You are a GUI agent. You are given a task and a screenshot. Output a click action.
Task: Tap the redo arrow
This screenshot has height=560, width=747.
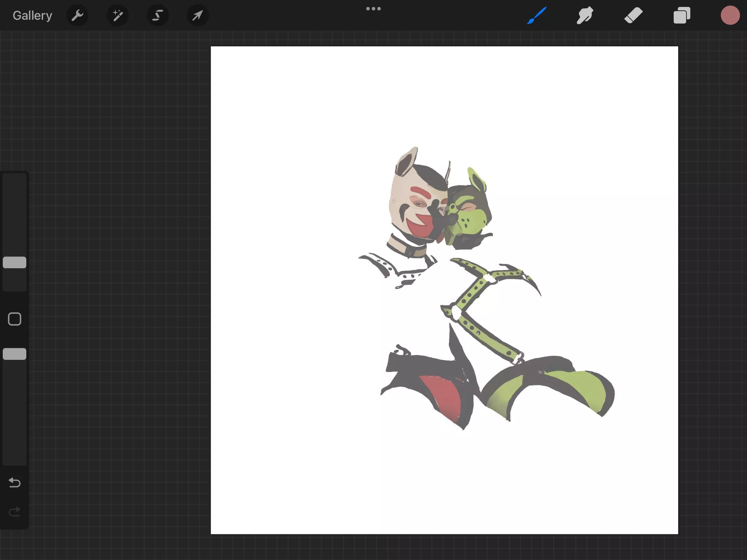pyautogui.click(x=15, y=512)
